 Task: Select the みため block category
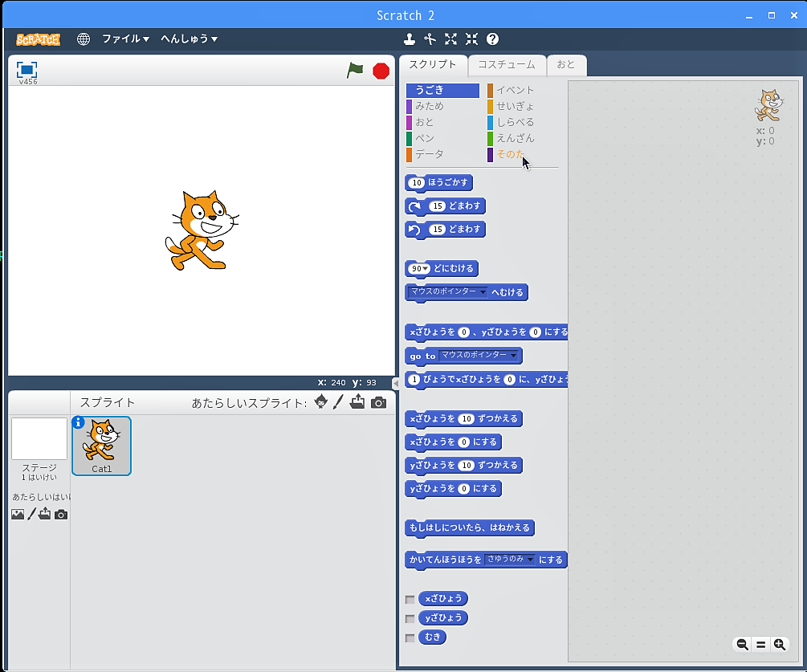coord(442,106)
